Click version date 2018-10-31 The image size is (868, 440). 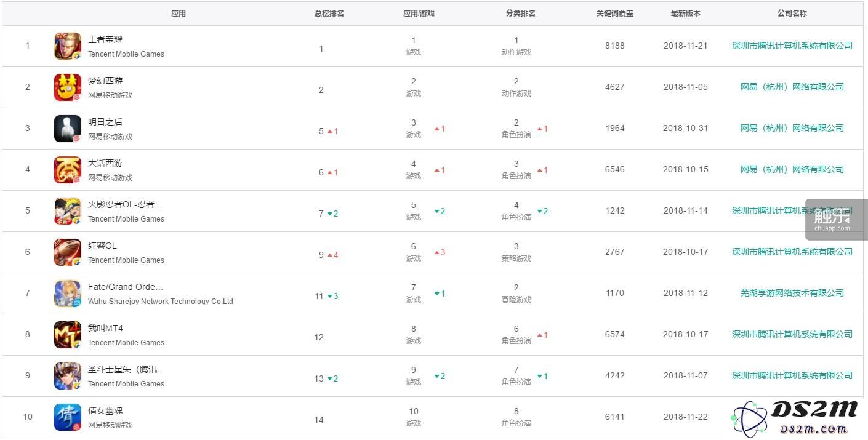click(x=686, y=128)
